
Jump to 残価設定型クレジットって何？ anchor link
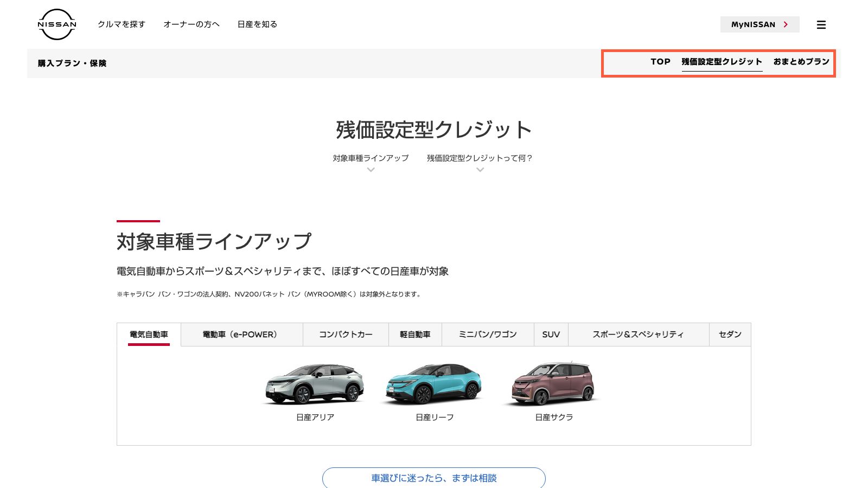480,158
